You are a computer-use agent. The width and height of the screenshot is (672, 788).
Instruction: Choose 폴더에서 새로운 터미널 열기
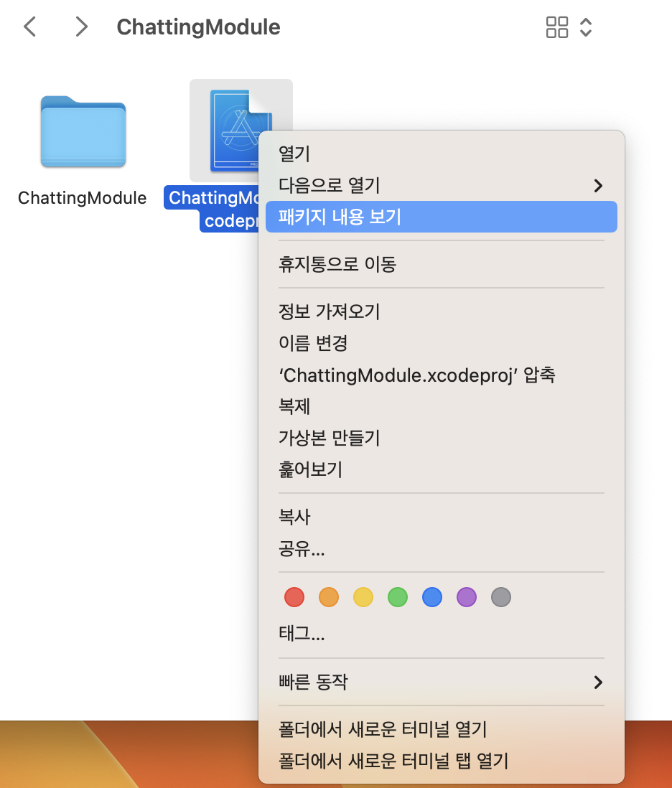[442, 729]
